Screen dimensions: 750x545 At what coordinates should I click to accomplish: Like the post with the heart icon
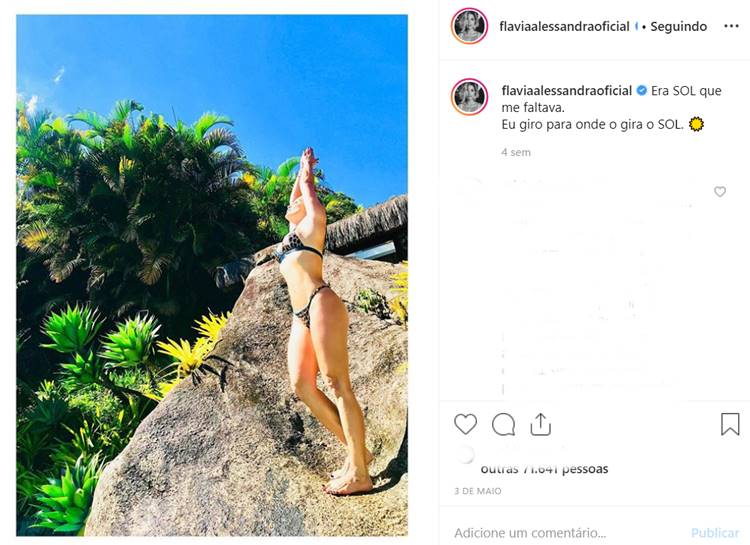pyautogui.click(x=465, y=424)
